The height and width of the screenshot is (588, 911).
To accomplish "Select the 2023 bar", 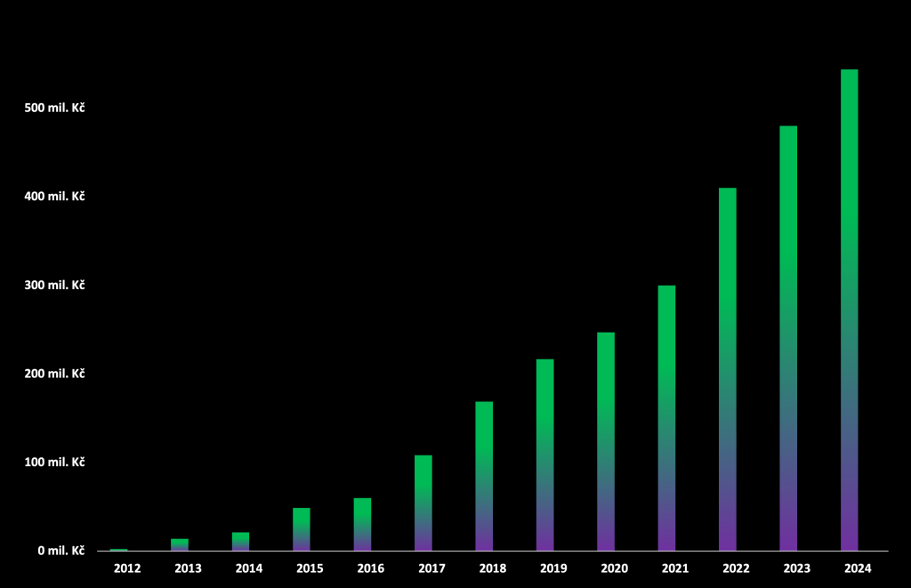I will (788, 338).
